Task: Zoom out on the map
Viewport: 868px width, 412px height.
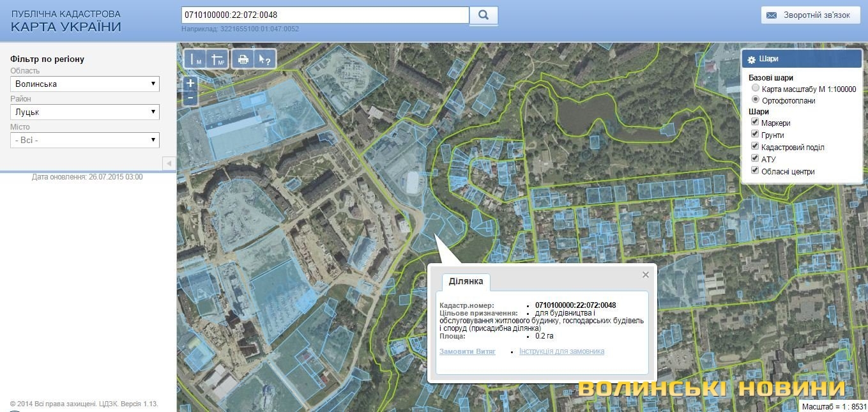Action: [x=190, y=98]
